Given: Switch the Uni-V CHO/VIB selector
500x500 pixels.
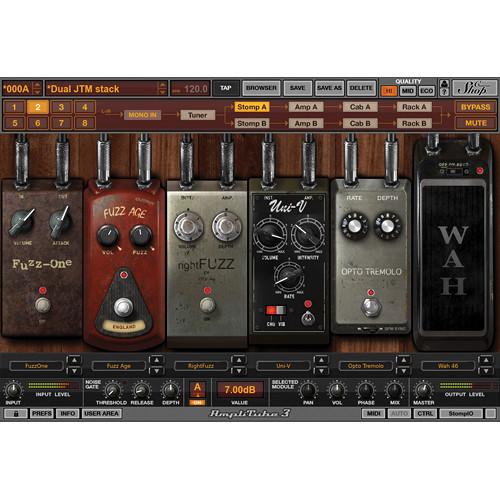Looking at the screenshot, I should point(276,311).
